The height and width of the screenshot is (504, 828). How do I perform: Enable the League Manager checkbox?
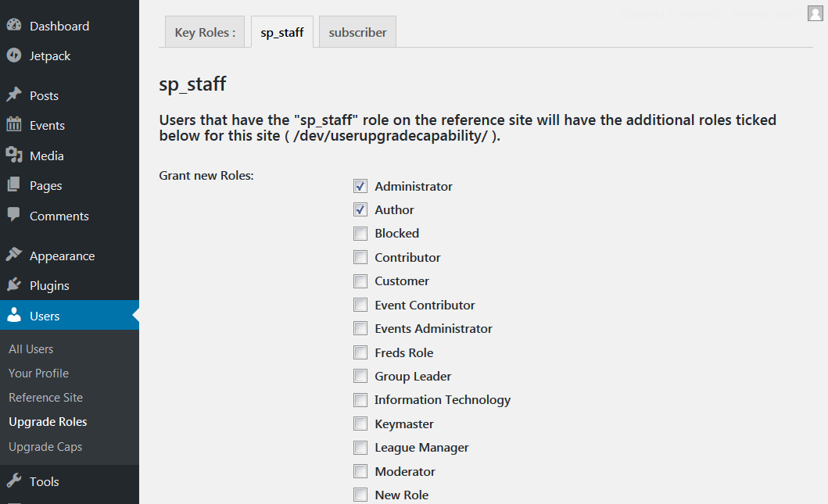point(360,448)
